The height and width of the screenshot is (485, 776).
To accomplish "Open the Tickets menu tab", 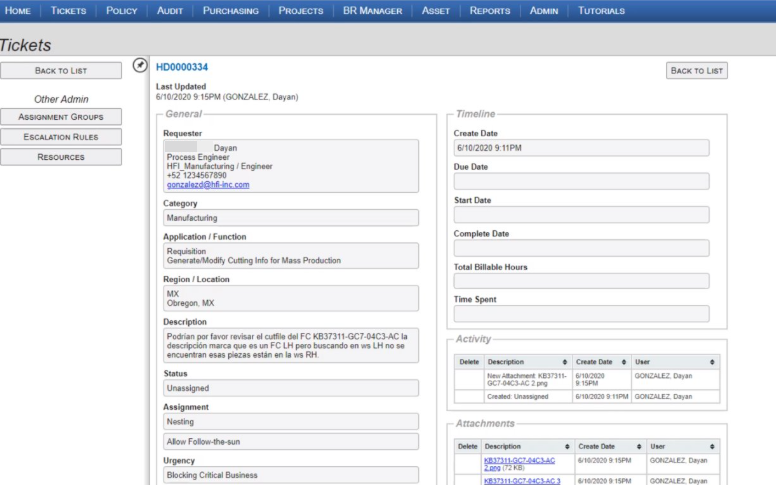I will point(69,11).
